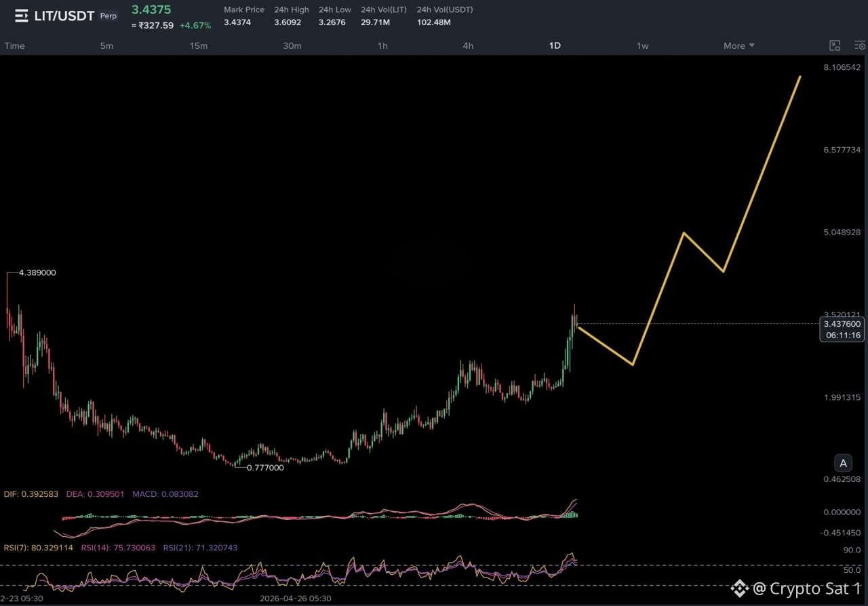Viewport: 868px width, 606px height.
Task: Click the 0.777000 low price marker
Action: (x=265, y=468)
